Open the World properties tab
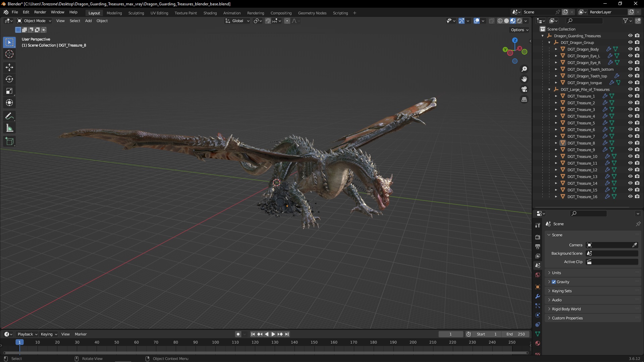644x362 pixels. (x=538, y=275)
